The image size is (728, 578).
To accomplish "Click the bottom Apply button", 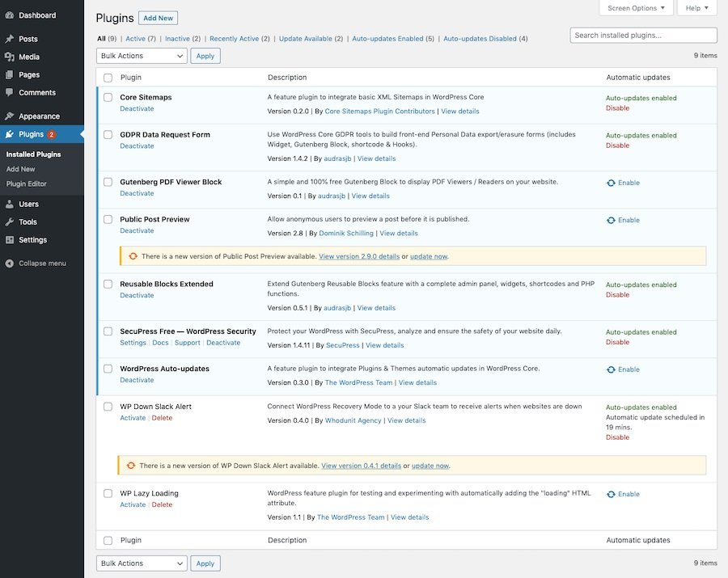I will point(205,563).
